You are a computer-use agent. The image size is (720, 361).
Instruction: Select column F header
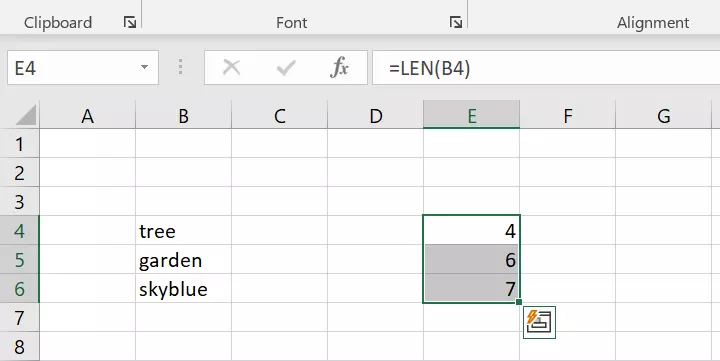click(x=568, y=115)
